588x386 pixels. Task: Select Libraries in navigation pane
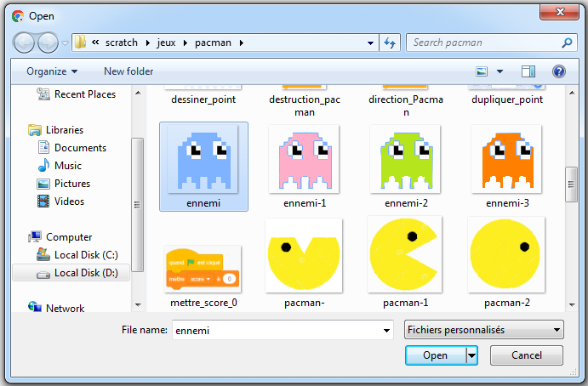65,130
